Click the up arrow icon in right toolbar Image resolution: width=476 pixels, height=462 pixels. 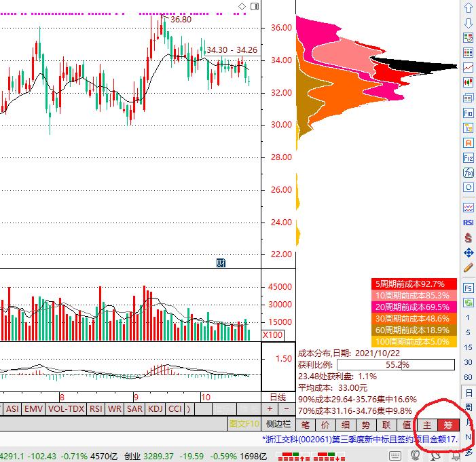(468, 8)
